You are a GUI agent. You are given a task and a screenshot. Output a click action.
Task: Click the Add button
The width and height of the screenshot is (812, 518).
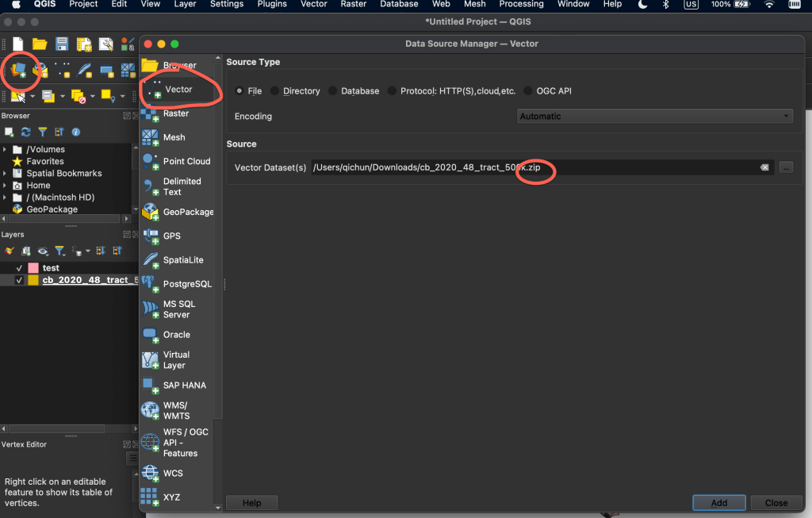pyautogui.click(x=718, y=503)
